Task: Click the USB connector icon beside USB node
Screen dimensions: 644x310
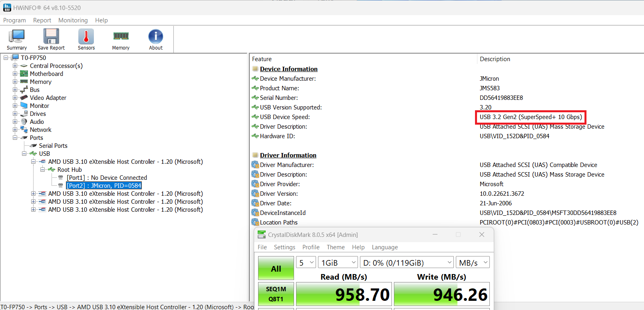Action: [x=33, y=153]
